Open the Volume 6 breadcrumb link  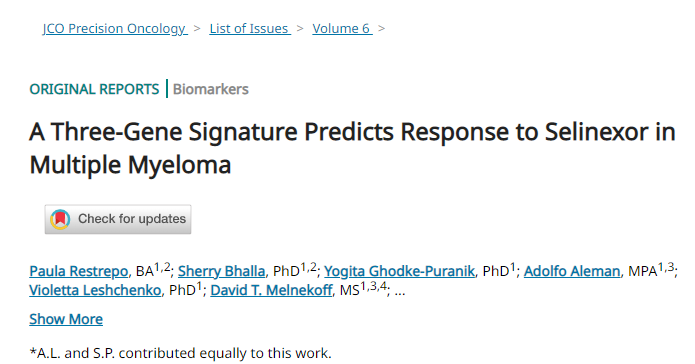342,28
